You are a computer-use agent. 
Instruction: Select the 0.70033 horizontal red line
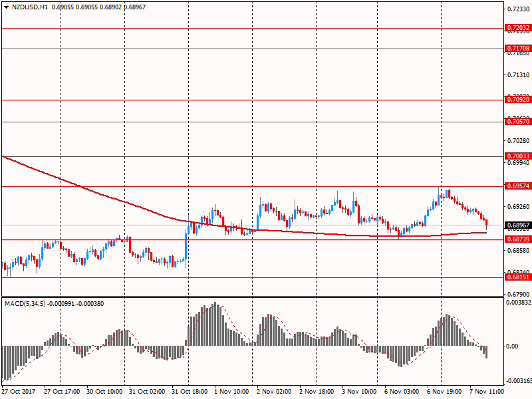253,157
